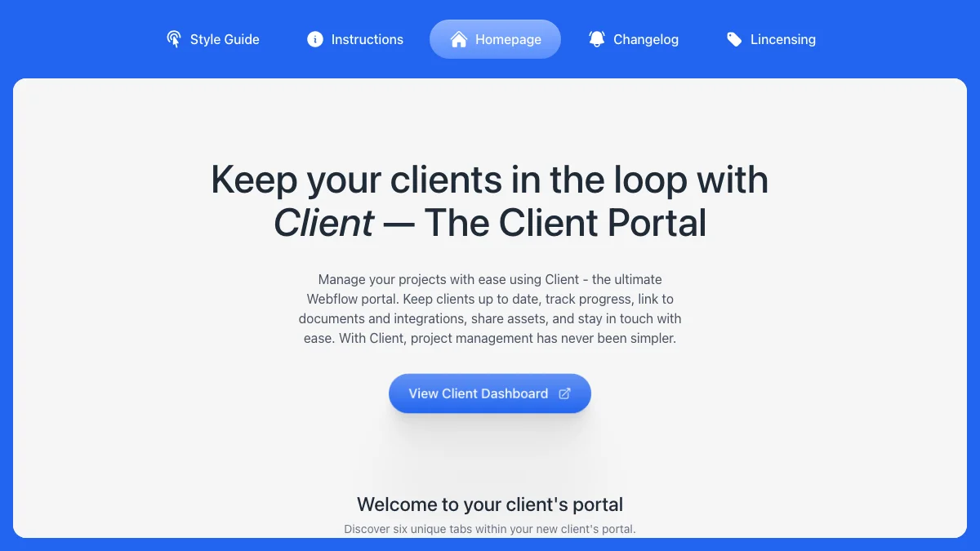Open the Style Guide tab

point(212,39)
